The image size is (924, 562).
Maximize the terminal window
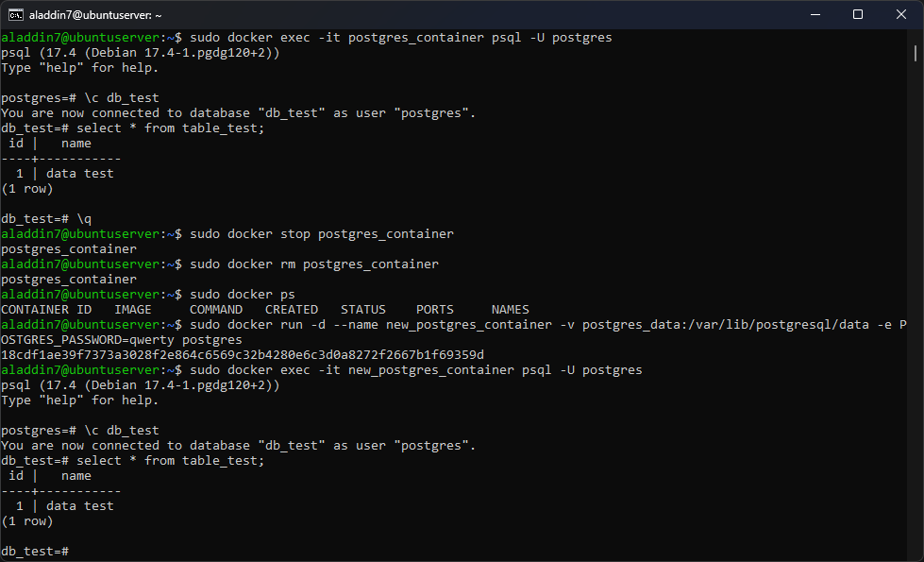pos(858,15)
